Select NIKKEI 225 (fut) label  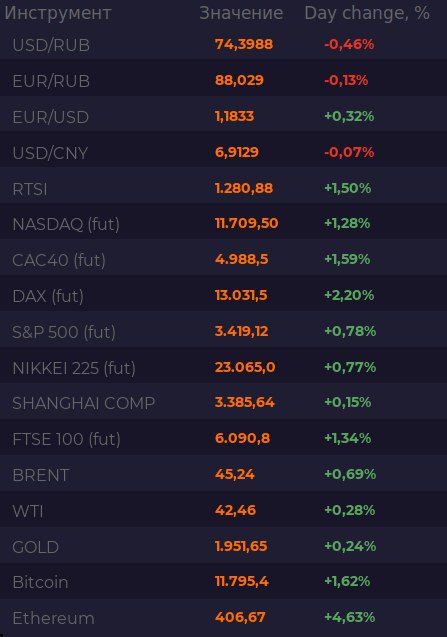pos(74,368)
